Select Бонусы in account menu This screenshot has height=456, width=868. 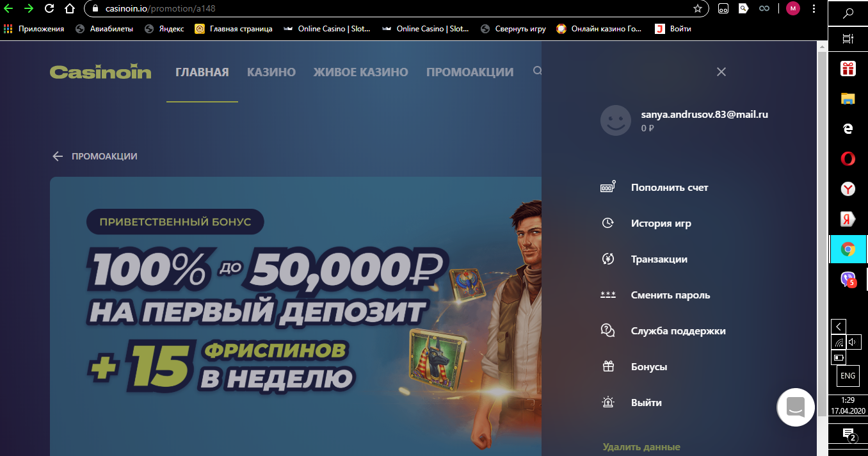(x=649, y=367)
